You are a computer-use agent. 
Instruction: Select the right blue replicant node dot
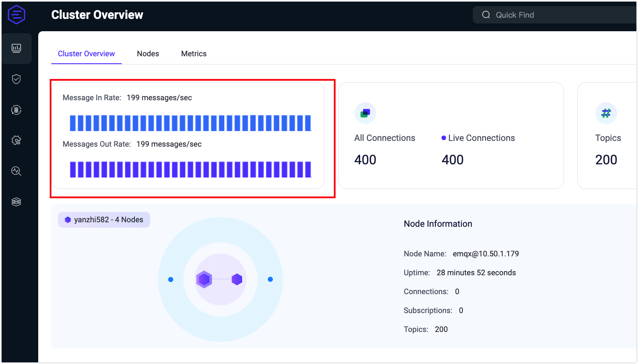[x=270, y=279]
